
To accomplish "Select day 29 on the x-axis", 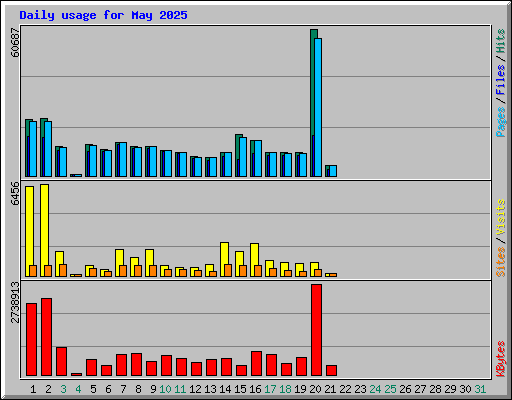I will [450, 389].
